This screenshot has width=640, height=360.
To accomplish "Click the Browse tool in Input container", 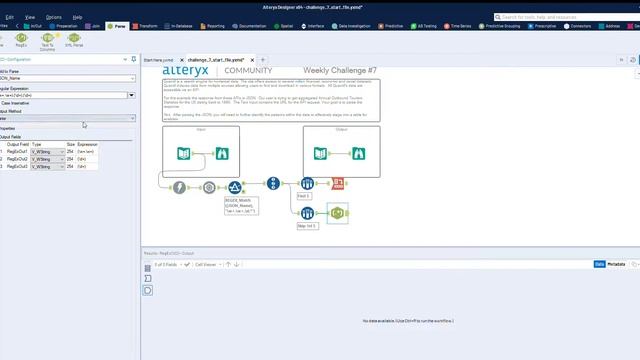I will coord(222,153).
